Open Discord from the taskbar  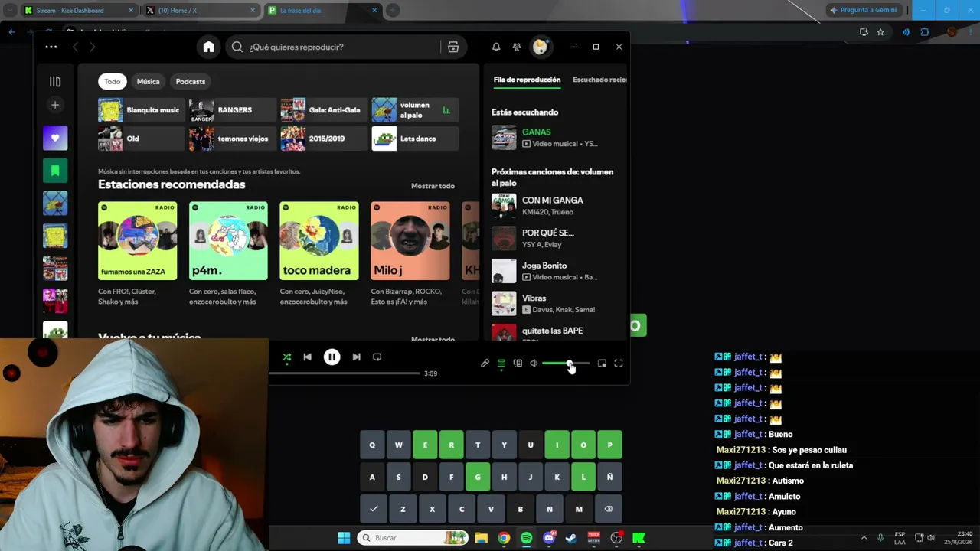[x=549, y=538]
